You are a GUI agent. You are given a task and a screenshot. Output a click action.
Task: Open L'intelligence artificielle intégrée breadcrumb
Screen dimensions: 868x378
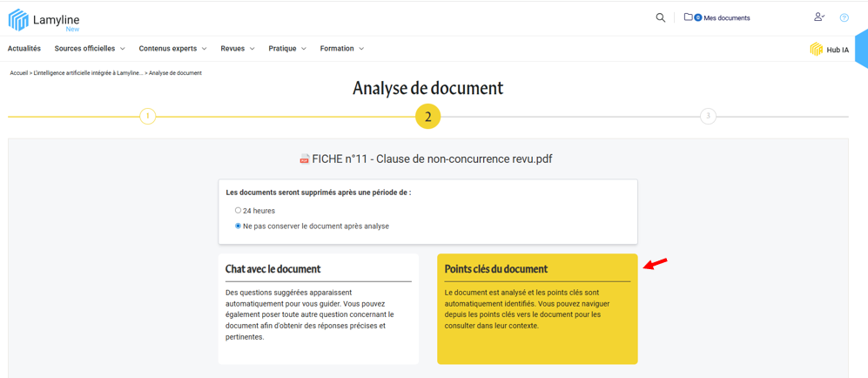[x=88, y=73]
